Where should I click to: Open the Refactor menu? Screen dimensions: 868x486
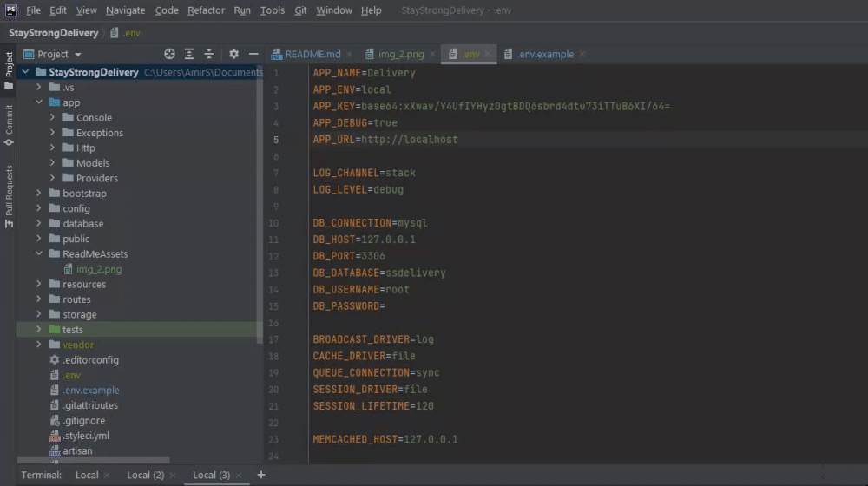tap(206, 10)
